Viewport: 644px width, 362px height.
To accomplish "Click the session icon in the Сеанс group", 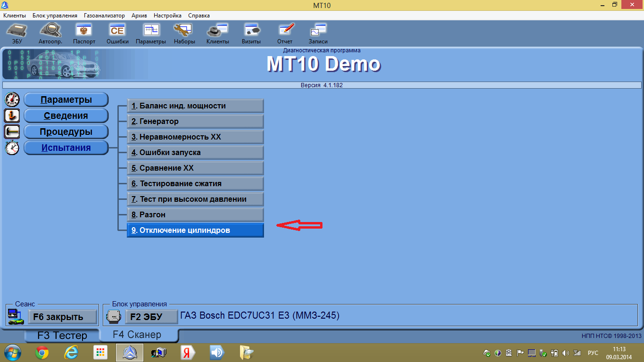I will (x=16, y=317).
